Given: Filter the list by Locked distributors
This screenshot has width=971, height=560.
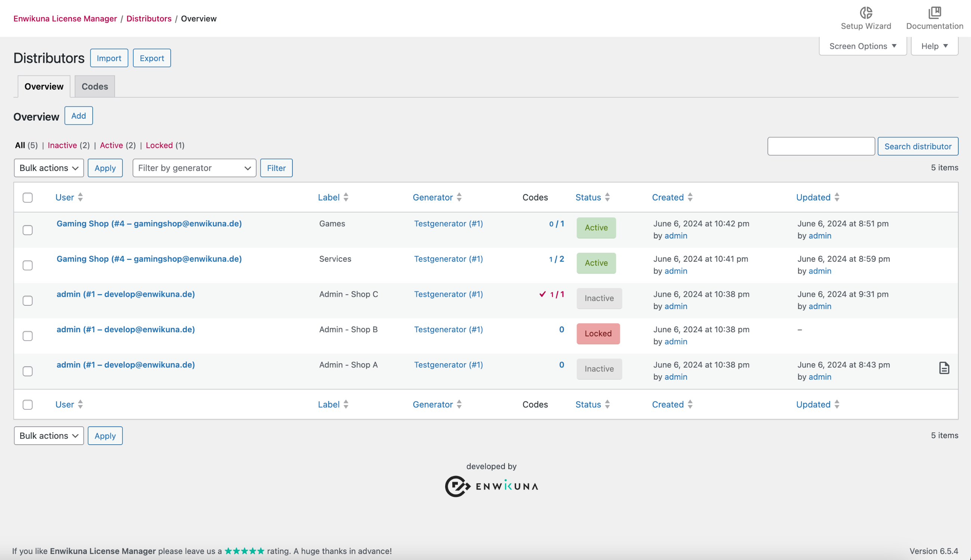Looking at the screenshot, I should [159, 145].
